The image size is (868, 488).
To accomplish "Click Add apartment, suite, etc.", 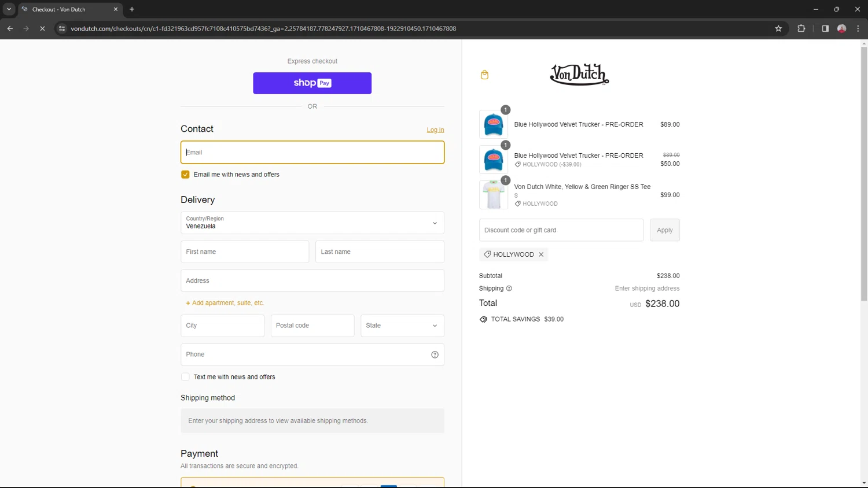I will [225, 303].
